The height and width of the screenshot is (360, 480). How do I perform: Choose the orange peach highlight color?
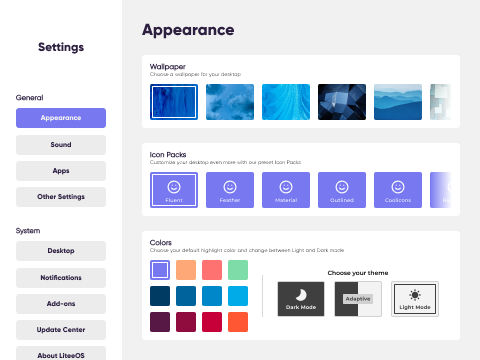[x=186, y=270]
